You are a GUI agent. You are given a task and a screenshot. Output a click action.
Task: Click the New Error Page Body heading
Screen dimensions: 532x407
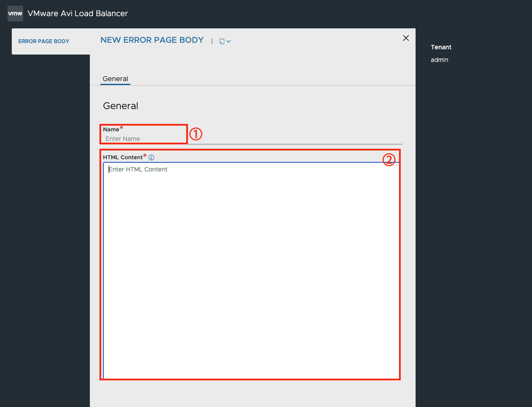click(x=152, y=40)
